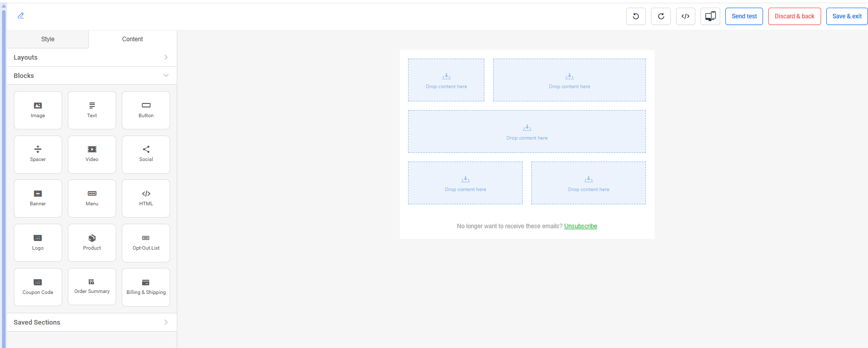Toggle desktop/mobile preview

(710, 16)
